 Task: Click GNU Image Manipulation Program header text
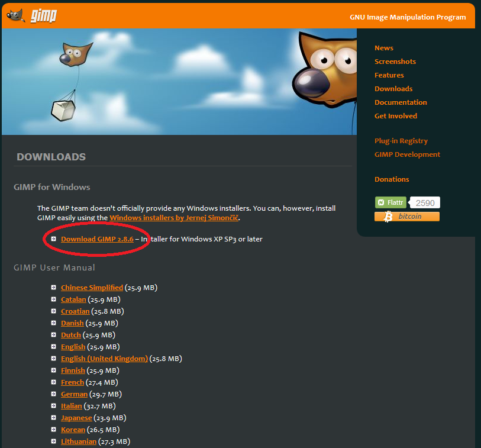pos(408,17)
